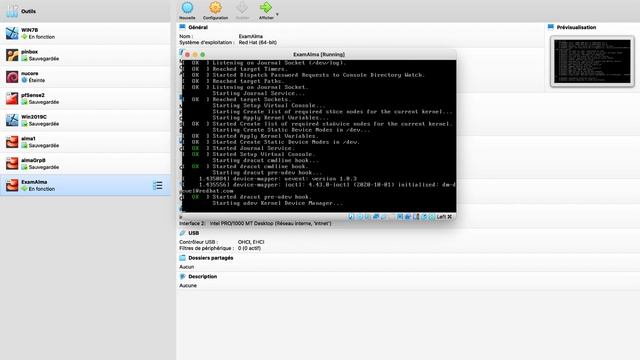Click the 'Sauvegardée' status under alma1
Viewport: 640px width, 360px height.
[44, 145]
